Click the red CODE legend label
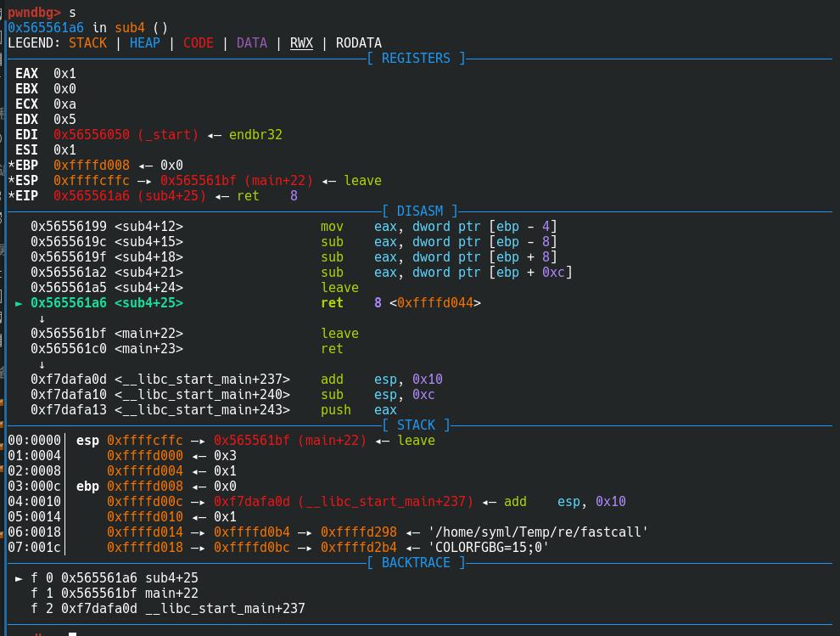Image resolution: width=840 pixels, height=636 pixels. pyautogui.click(x=199, y=43)
